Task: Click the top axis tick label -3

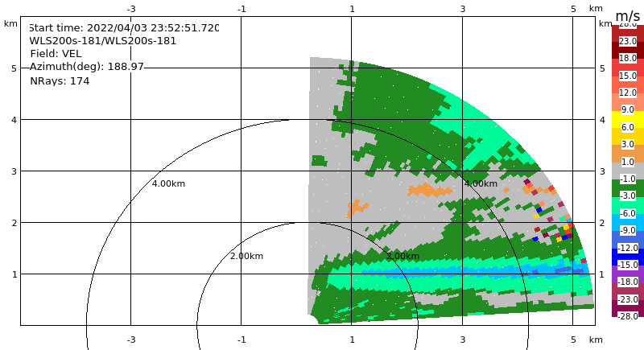Action: 131,9
